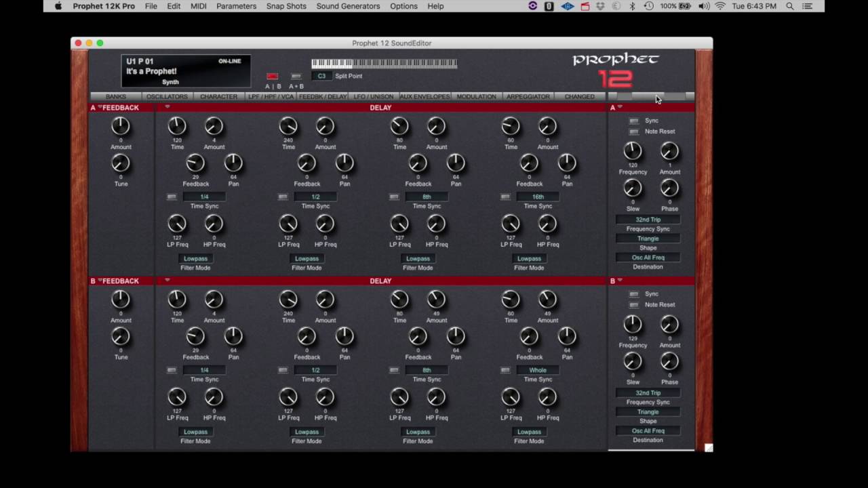Screen dimensions: 868x488
Task: Click the Phase knob in LFO B panel
Action: coord(669,362)
